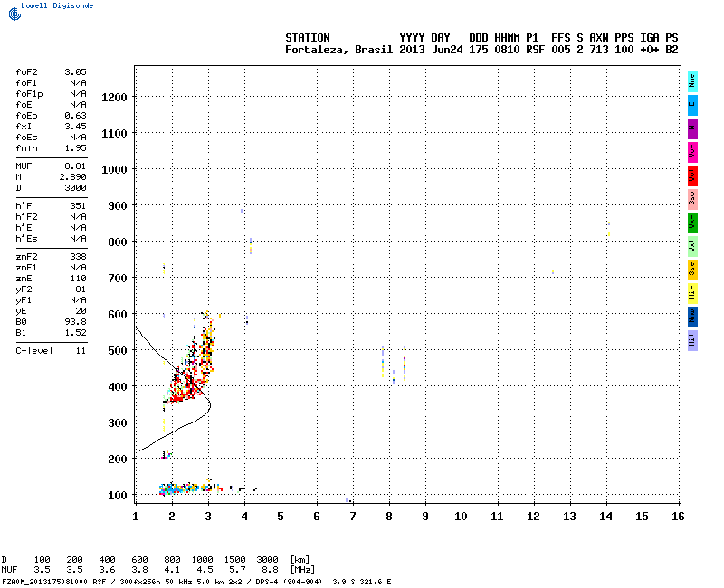This screenshot has width=724, height=588.
Task: Click the C-level value 11
Action: point(81,351)
